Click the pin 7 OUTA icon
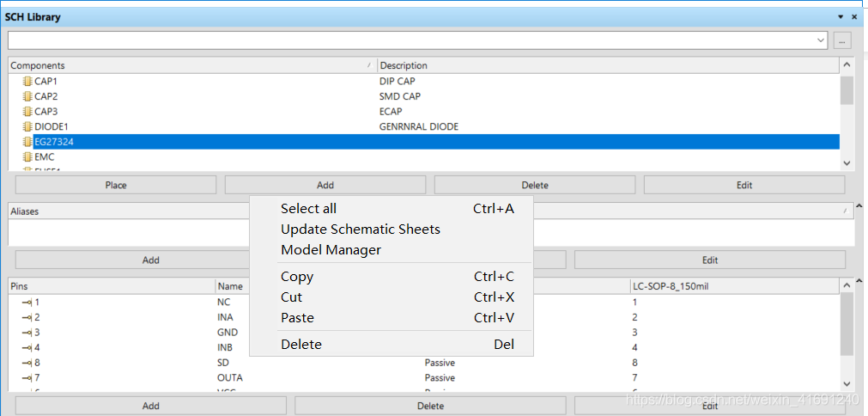This screenshot has width=868, height=416. [26, 378]
